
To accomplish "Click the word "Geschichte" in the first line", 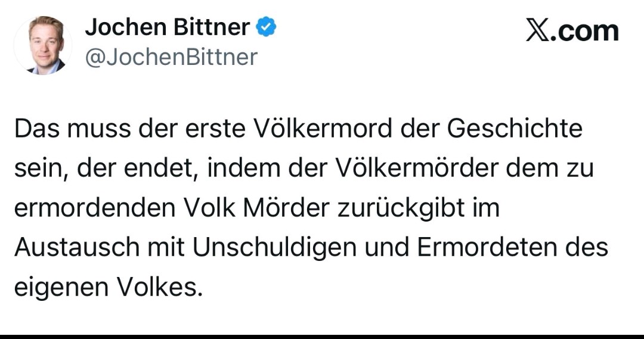I will [x=514, y=130].
